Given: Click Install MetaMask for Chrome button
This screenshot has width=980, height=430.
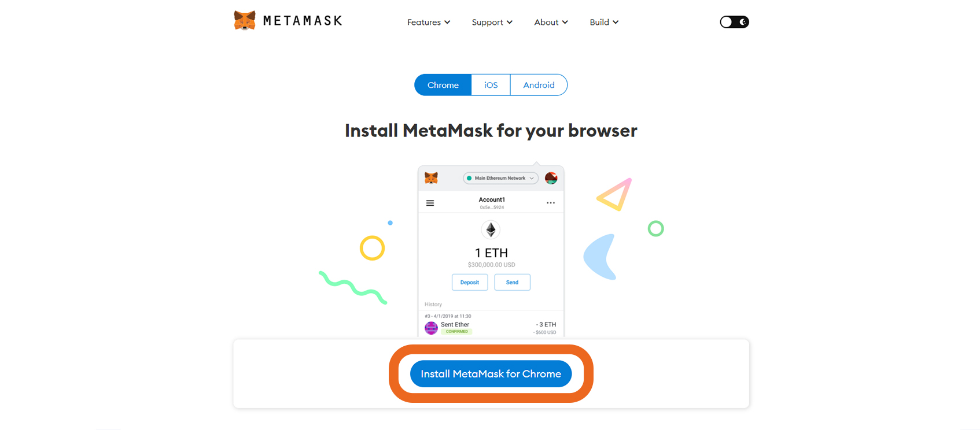Looking at the screenshot, I should tap(491, 374).
